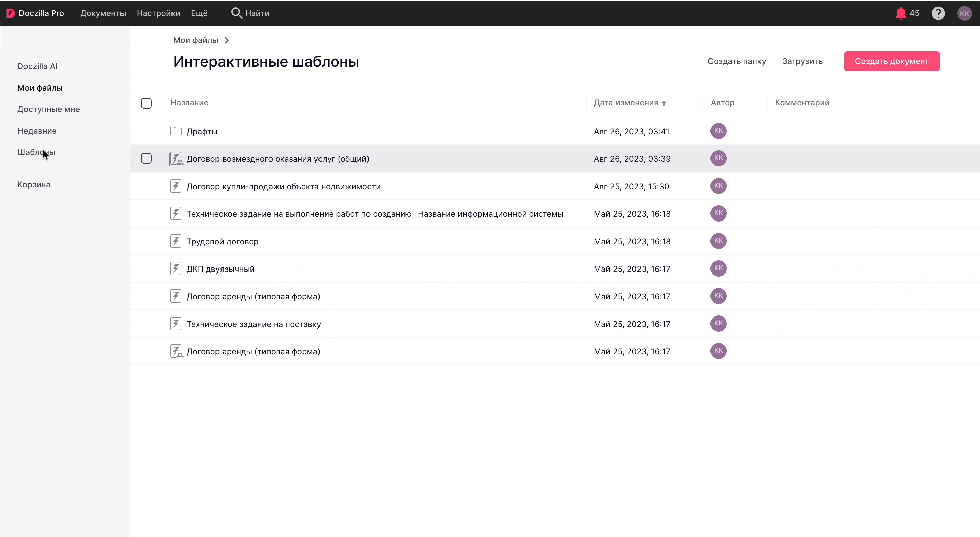Screen dimensions: 980x537
Task: Sort by Дата изменения column arrow
Action: tap(664, 103)
